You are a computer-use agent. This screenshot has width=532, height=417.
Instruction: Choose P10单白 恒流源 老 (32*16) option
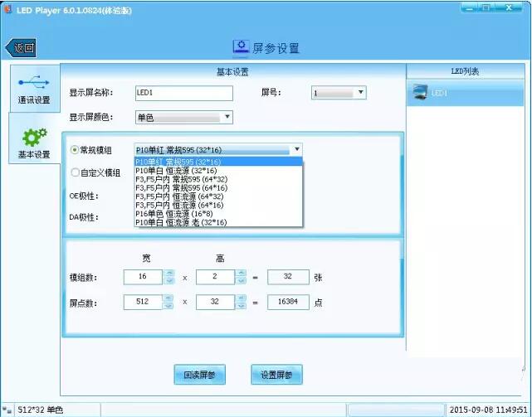tap(218, 222)
